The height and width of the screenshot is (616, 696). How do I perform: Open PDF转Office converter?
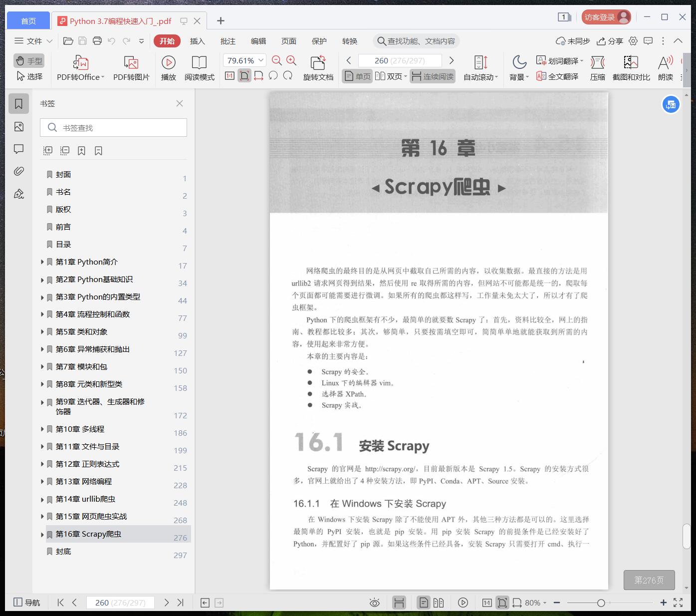click(80, 68)
